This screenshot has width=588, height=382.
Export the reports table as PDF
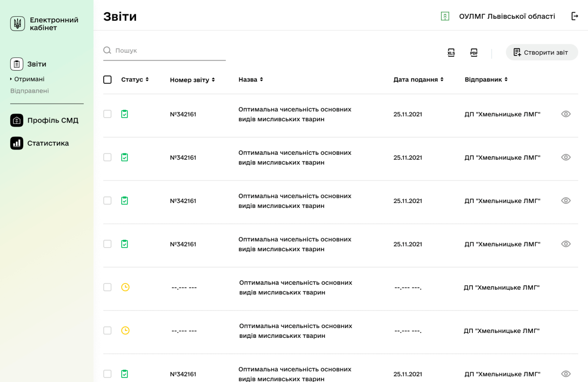point(474,52)
